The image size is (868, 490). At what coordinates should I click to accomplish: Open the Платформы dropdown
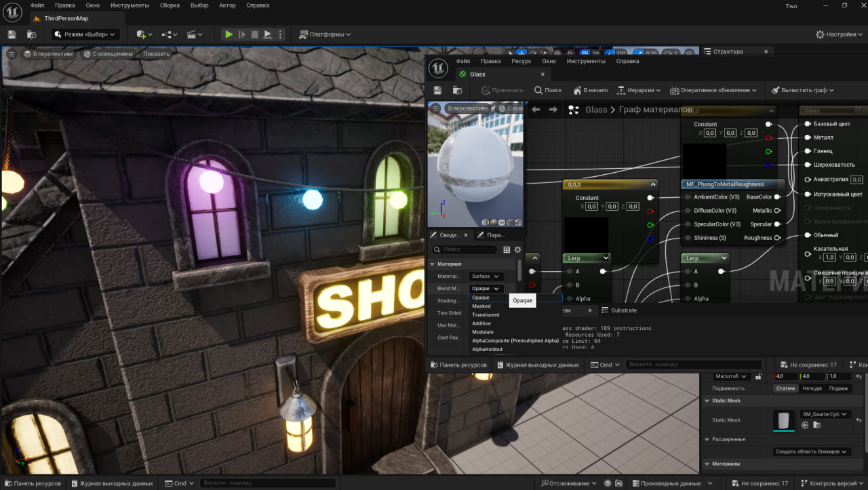325,35
